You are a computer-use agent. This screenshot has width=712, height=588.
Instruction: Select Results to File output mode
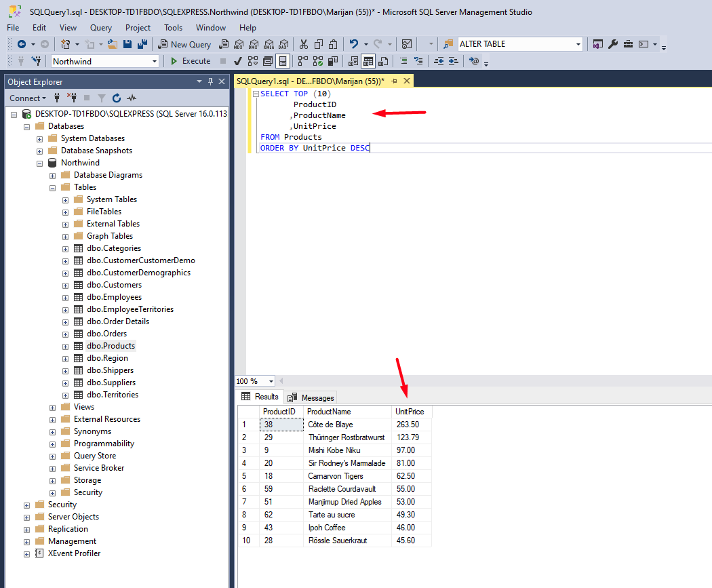[383, 61]
